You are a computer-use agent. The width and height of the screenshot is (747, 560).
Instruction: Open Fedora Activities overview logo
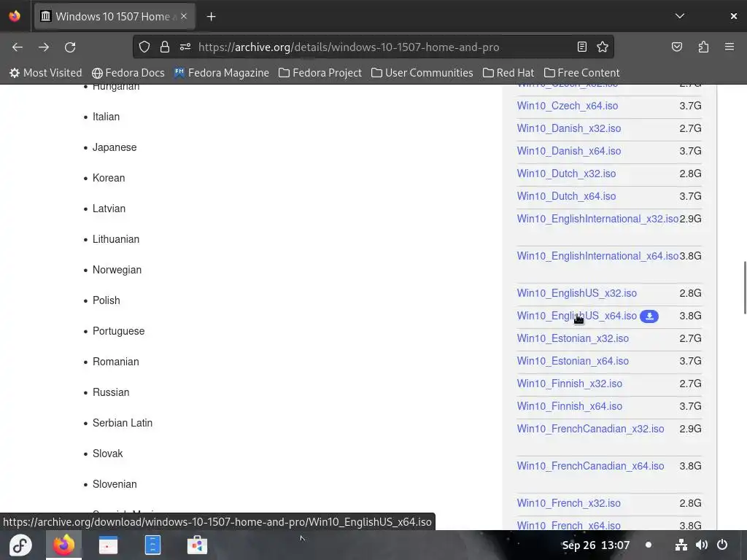20,545
